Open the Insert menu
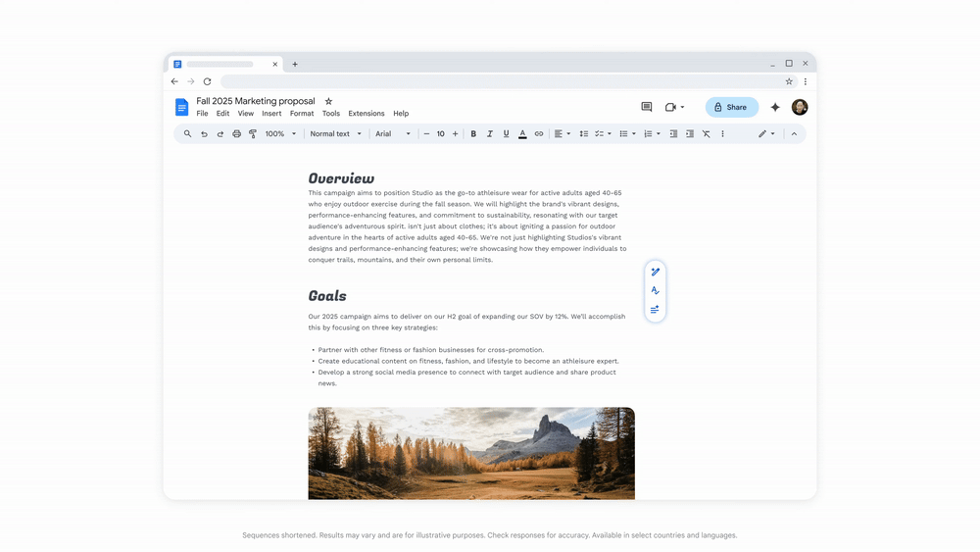 [271, 113]
